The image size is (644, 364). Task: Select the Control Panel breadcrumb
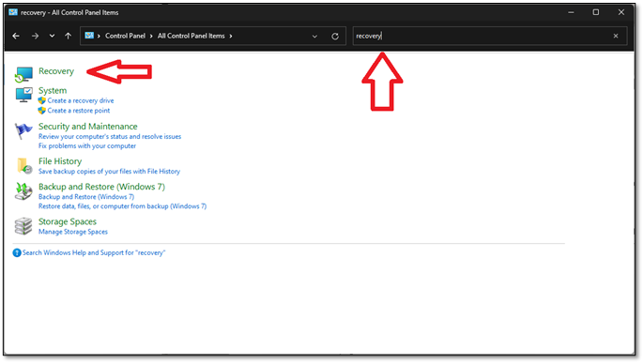pos(125,36)
